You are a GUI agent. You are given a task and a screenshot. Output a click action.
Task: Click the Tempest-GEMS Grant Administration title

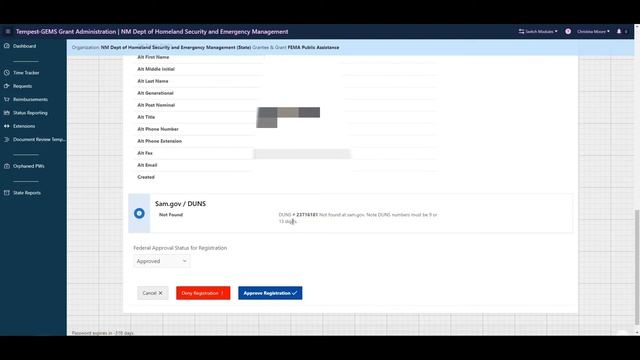pyautogui.click(x=66, y=31)
